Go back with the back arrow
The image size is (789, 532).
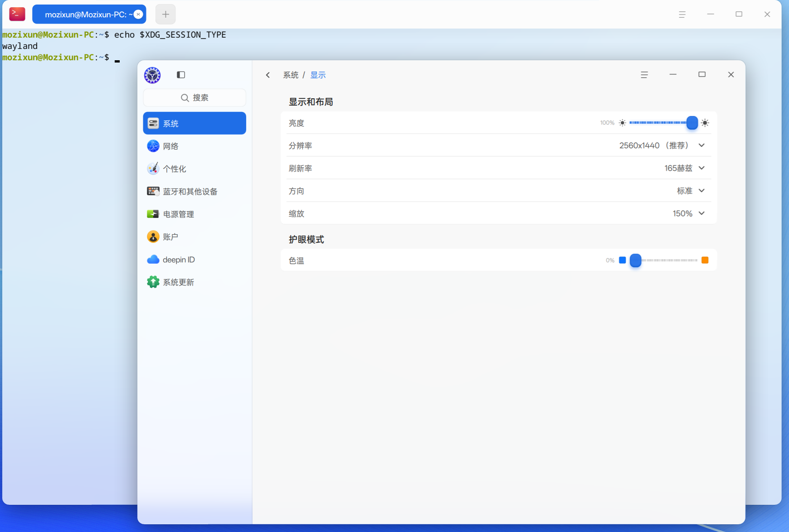click(x=268, y=75)
